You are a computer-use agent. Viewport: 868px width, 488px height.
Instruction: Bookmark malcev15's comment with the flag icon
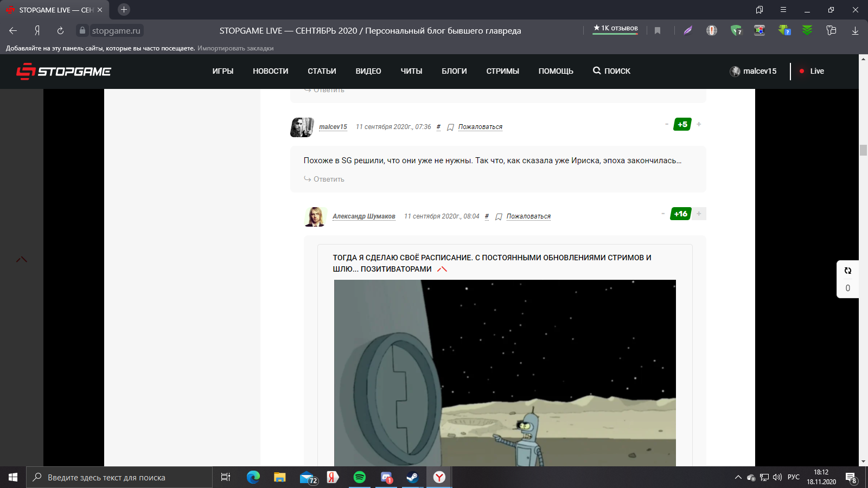click(x=450, y=127)
